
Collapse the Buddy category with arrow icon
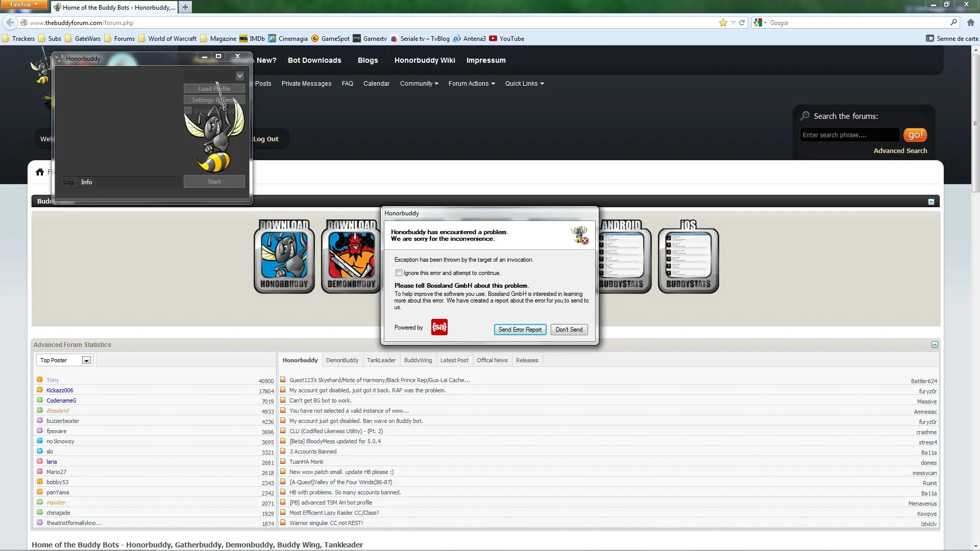[x=931, y=202]
